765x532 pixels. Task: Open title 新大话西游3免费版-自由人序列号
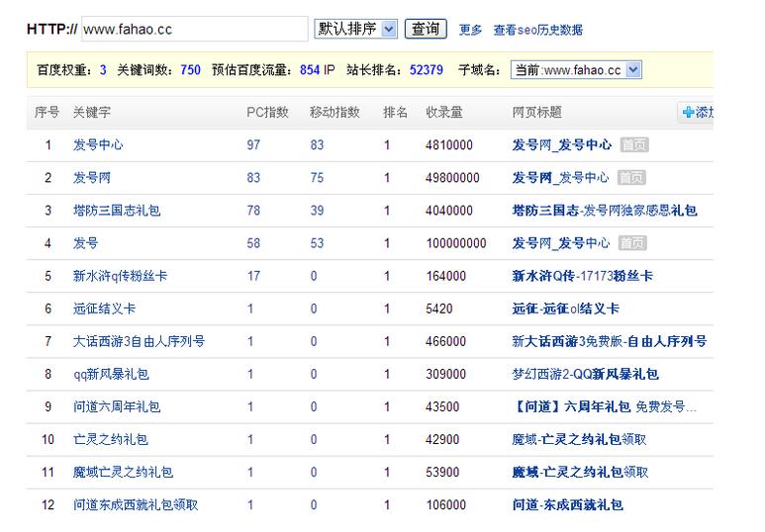tap(609, 341)
